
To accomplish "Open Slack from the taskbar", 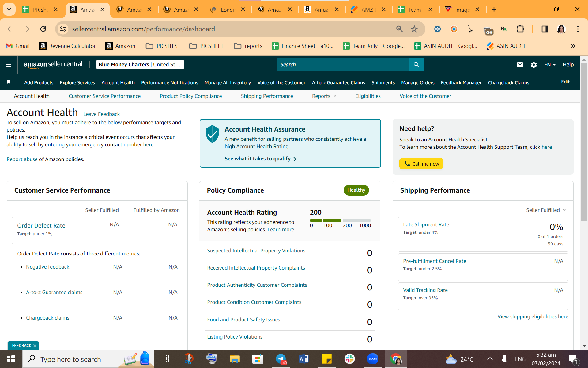I will [349, 359].
